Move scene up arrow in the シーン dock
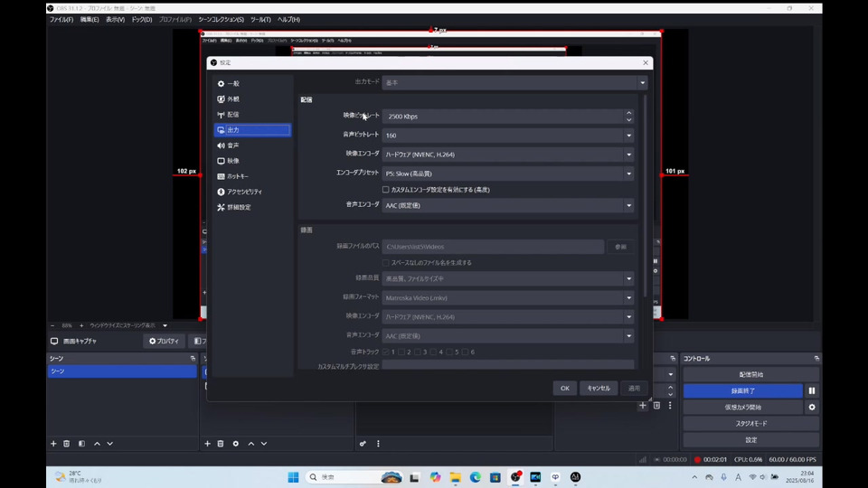Viewport: 868px width, 488px height. 98,444
